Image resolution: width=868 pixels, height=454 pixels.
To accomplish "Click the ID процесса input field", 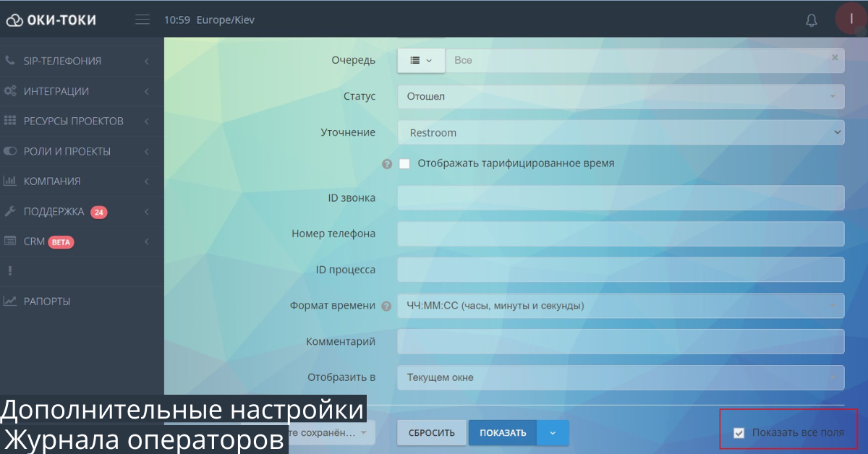I will (621, 270).
